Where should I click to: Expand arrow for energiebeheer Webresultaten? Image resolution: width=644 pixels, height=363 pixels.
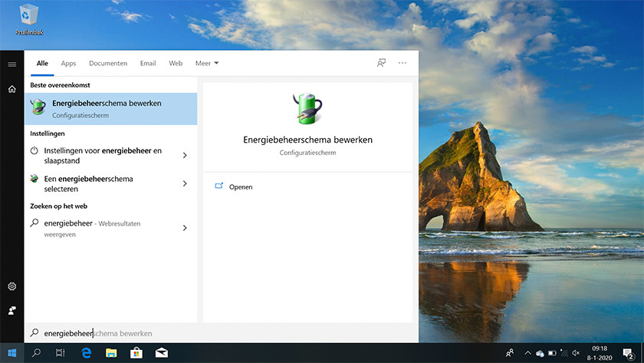185,228
